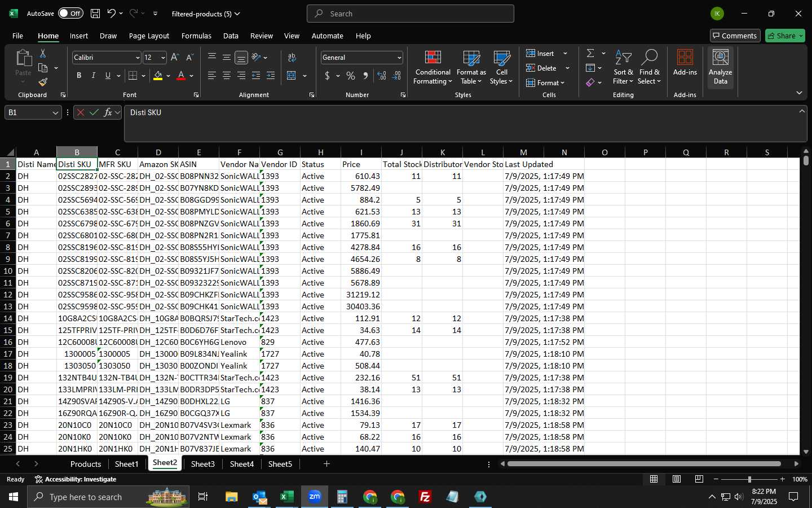
Task: Switch to the Insert ribbon tab
Action: tap(79, 36)
